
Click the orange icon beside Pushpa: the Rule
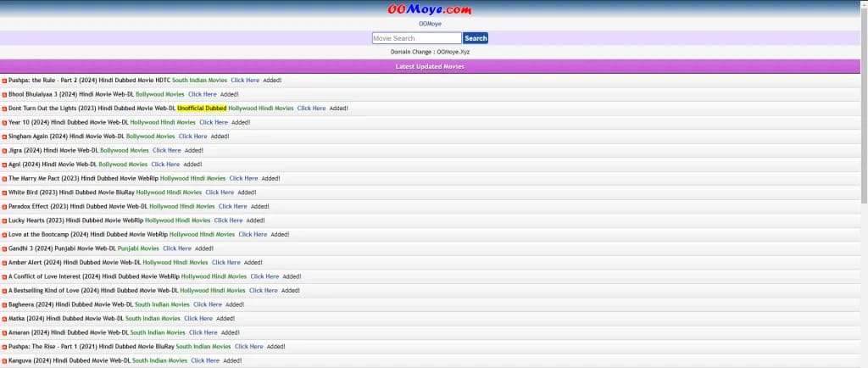pyautogui.click(x=4, y=81)
